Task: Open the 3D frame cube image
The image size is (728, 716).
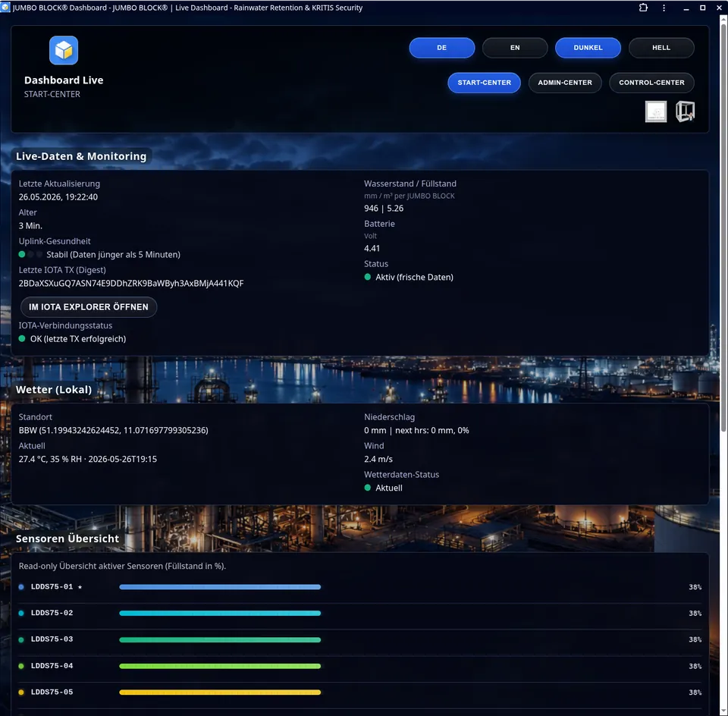Action: pos(685,111)
